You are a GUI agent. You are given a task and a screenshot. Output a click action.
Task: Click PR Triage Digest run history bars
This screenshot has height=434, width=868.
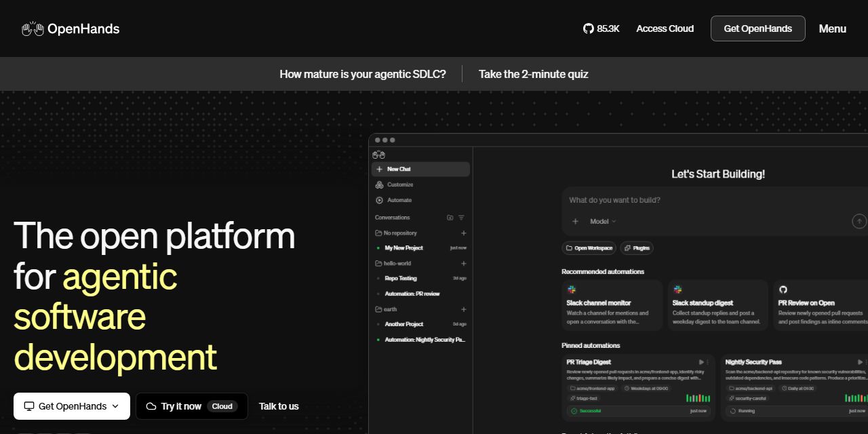[x=698, y=398]
